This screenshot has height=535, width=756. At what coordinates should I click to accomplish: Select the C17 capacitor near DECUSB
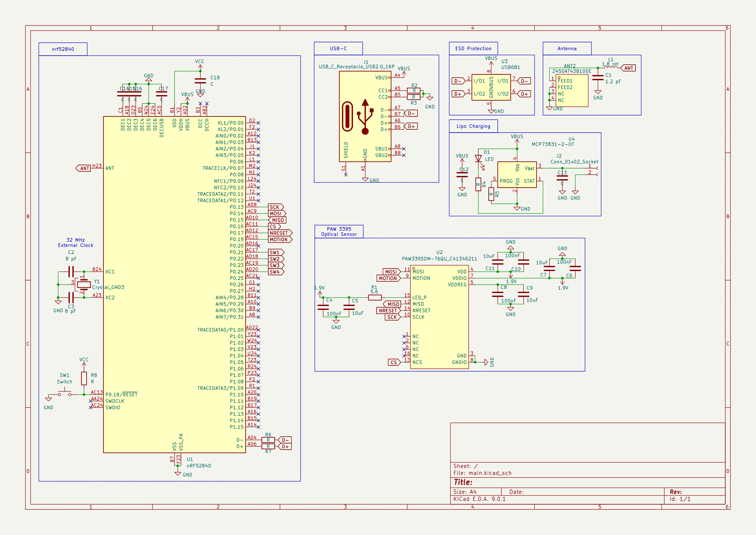click(161, 94)
